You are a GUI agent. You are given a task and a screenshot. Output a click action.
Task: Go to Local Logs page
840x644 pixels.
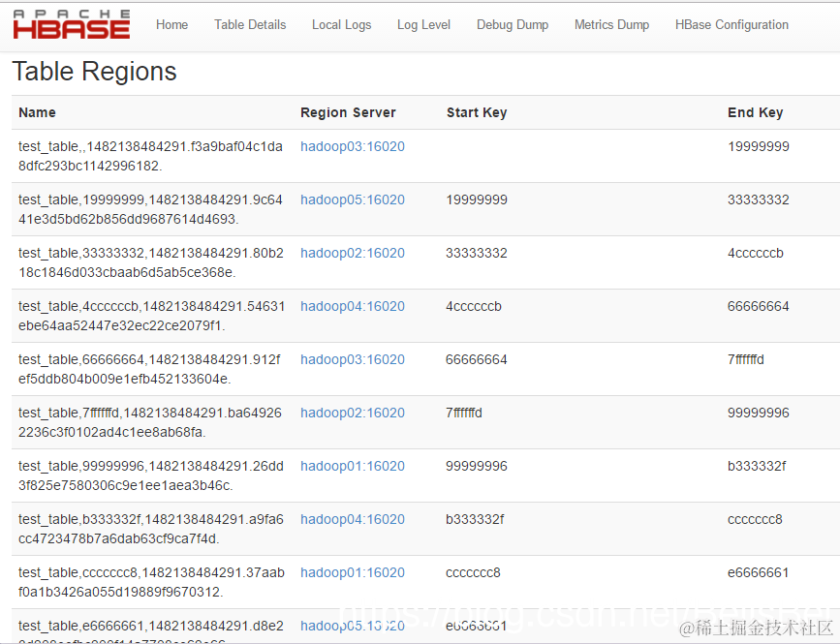pyautogui.click(x=342, y=24)
